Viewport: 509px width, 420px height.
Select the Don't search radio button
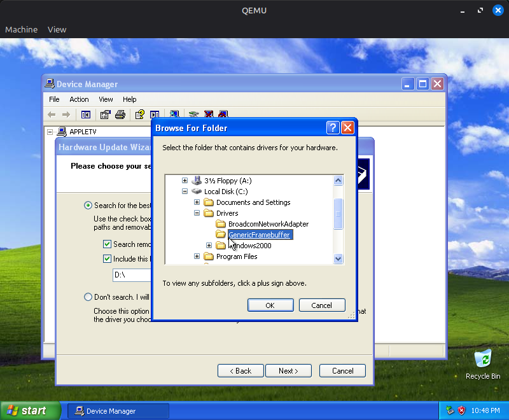click(x=88, y=297)
